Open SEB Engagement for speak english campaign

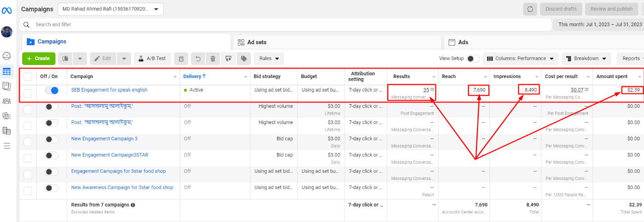(x=109, y=90)
